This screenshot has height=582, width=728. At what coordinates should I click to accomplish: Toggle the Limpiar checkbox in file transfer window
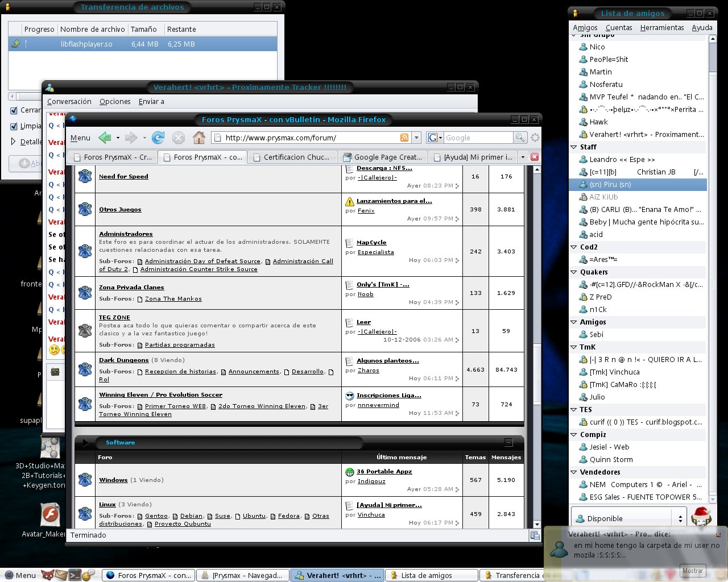pyautogui.click(x=14, y=126)
